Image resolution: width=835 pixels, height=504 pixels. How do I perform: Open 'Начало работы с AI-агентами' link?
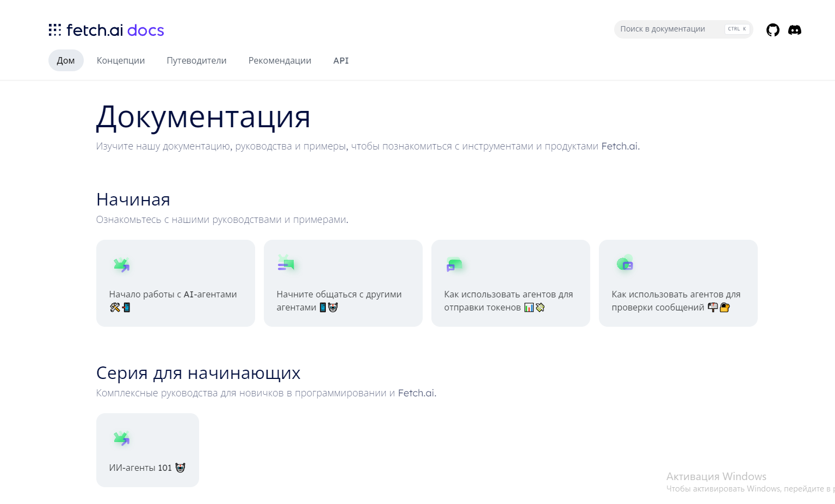tap(176, 283)
